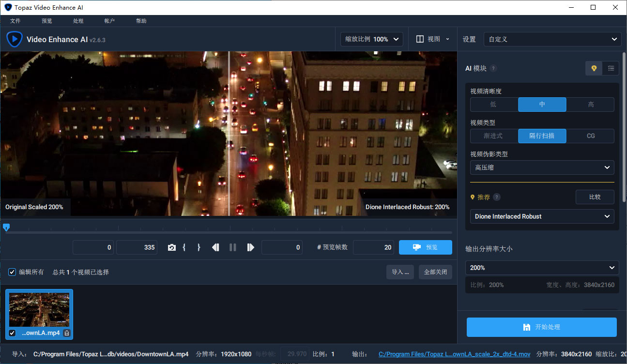Image resolution: width=627 pixels, height=364 pixels.
Task: Choose CG video type
Action: coord(590,136)
